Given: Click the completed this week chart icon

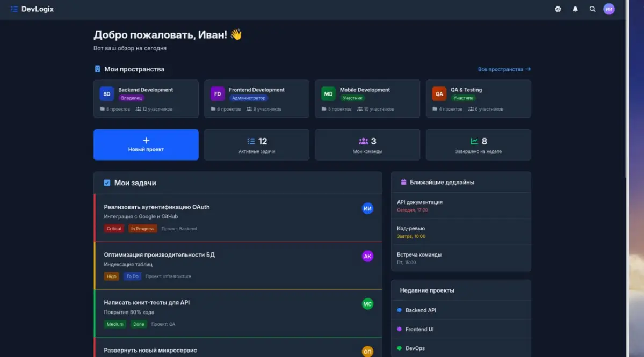Looking at the screenshot, I should click(474, 141).
